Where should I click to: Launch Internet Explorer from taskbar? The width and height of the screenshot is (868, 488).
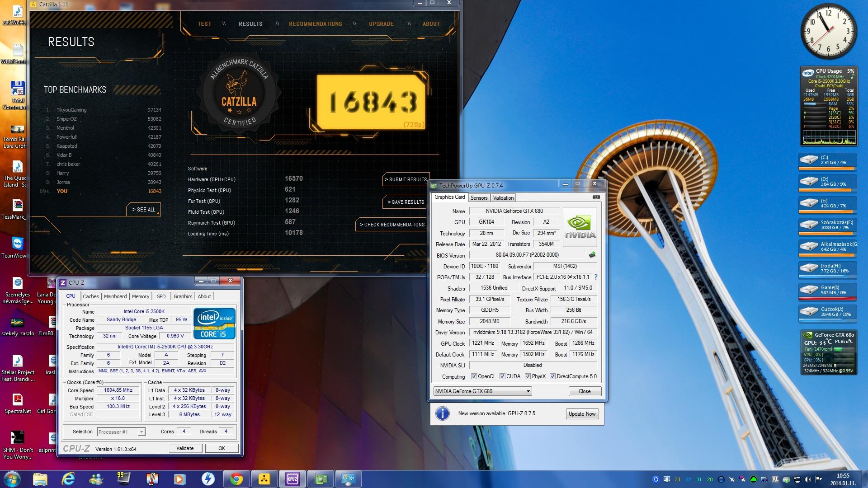point(68,479)
